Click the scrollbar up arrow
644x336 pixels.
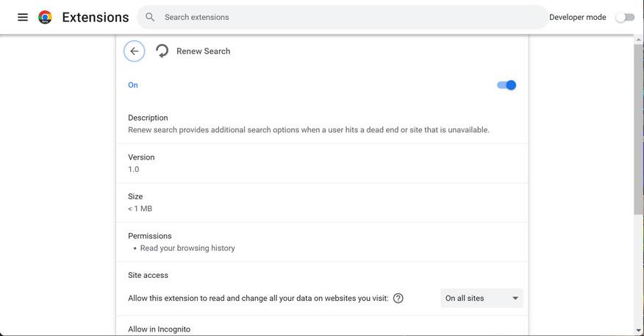(638, 39)
